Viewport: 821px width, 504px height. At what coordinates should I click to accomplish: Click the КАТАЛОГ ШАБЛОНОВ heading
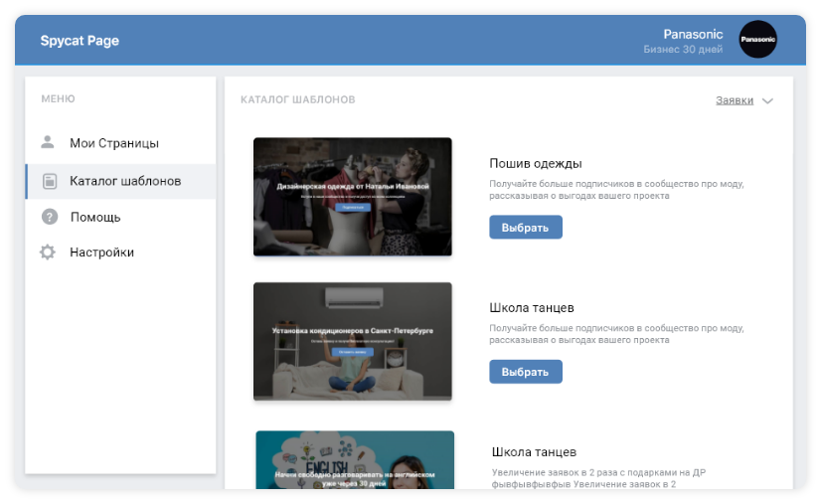click(x=298, y=99)
